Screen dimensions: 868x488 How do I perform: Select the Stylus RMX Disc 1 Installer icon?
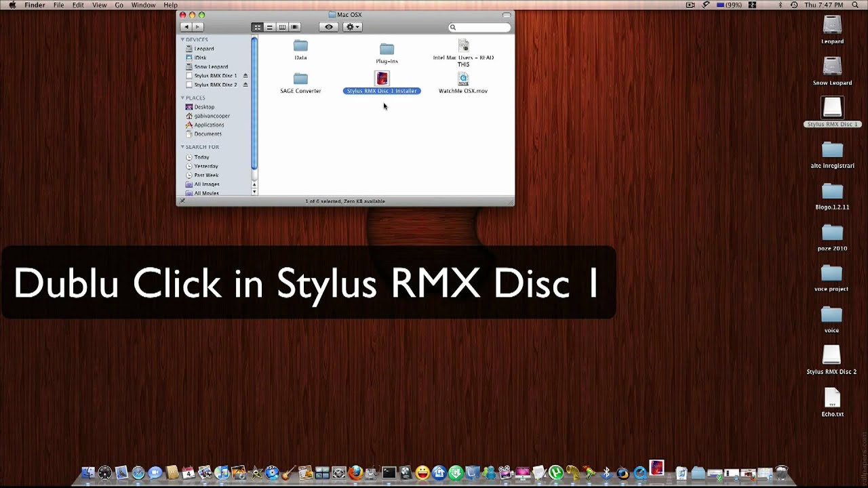[382, 79]
